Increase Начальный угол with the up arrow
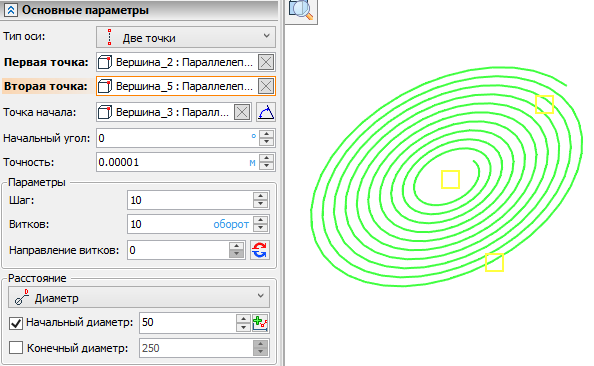 (267, 134)
